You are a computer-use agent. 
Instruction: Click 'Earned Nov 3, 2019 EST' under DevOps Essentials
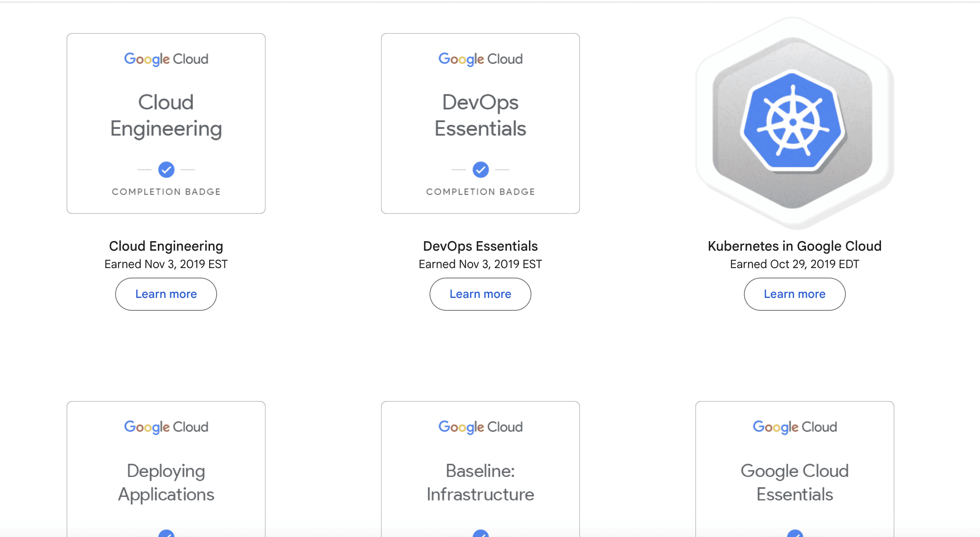480,264
